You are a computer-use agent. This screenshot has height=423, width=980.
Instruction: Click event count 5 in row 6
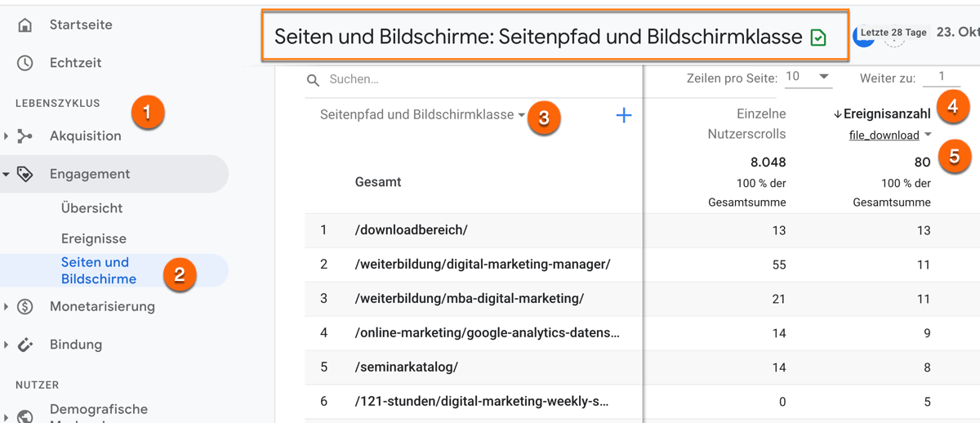pyautogui.click(x=927, y=402)
